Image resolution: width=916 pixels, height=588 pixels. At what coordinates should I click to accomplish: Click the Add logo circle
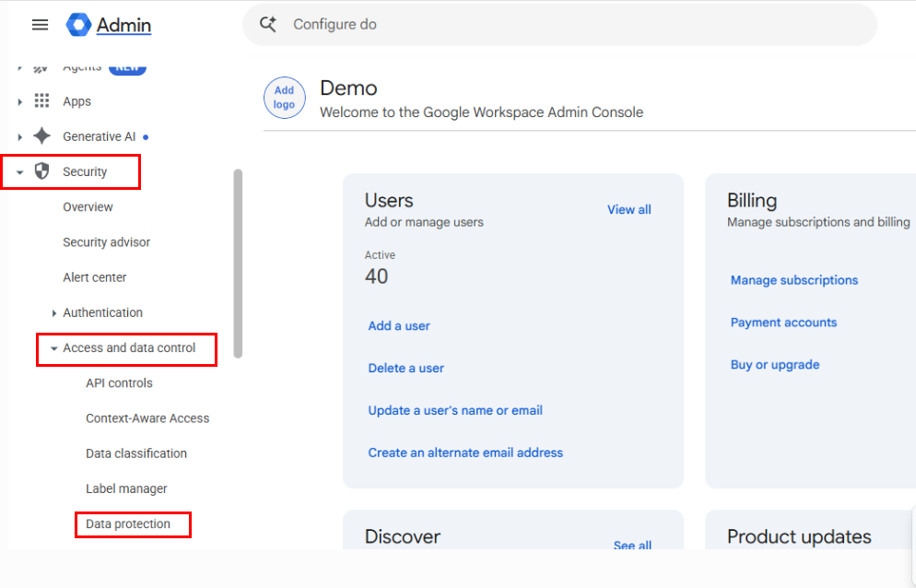pos(285,98)
